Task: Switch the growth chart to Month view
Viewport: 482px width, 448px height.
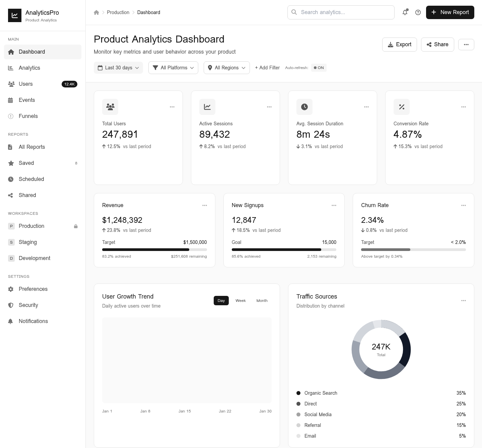Action: pyautogui.click(x=262, y=301)
